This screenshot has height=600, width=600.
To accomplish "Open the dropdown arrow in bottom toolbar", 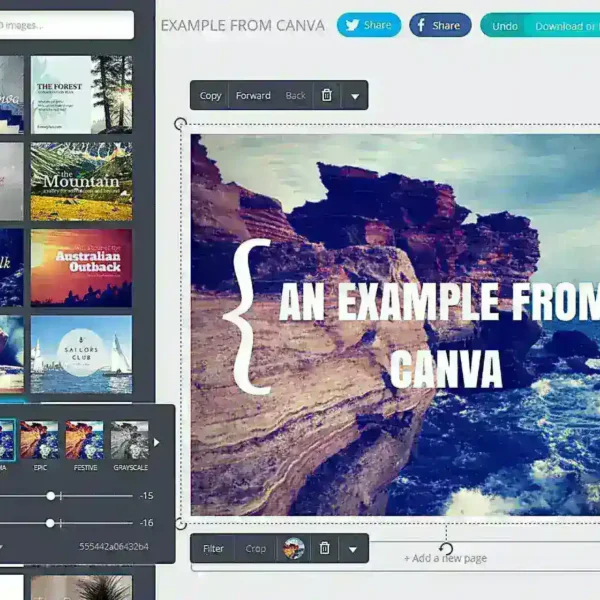I will [x=353, y=549].
